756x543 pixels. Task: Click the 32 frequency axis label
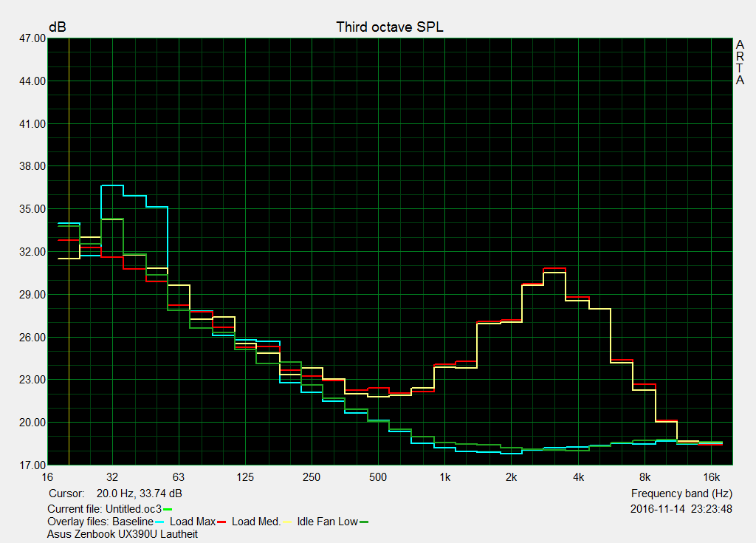click(x=112, y=477)
